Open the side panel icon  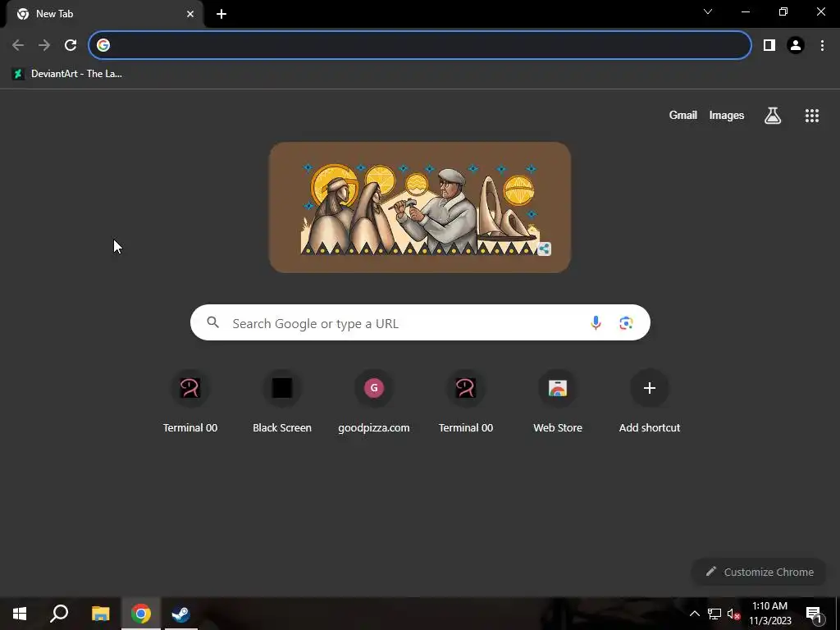(769, 45)
